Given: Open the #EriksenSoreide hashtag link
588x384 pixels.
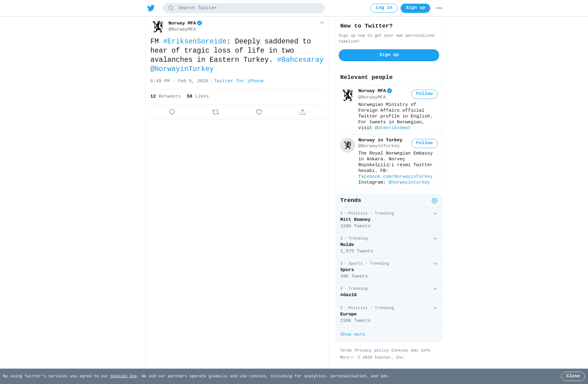Looking at the screenshot, I should point(195,41).
